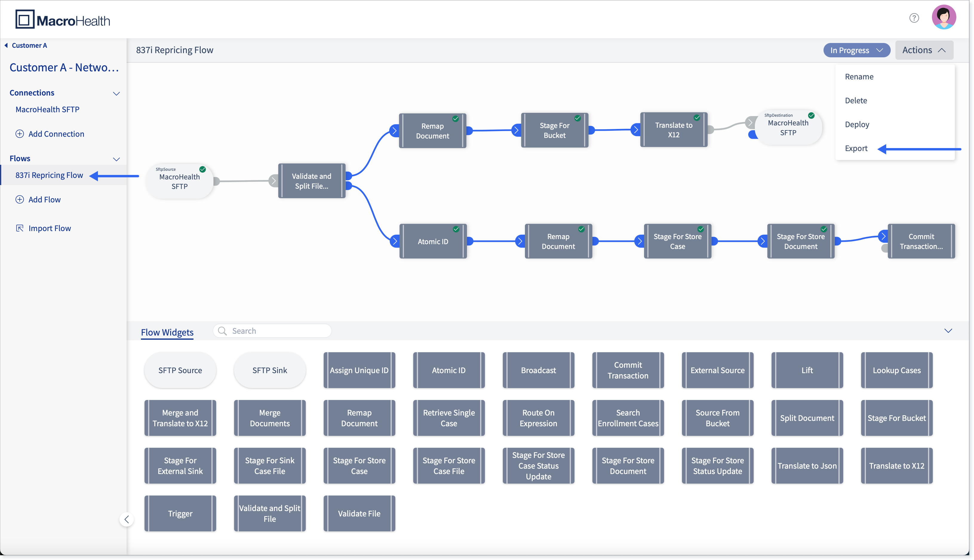Collapse the Flows section
Viewport: 974px width, 560px height.
click(116, 159)
